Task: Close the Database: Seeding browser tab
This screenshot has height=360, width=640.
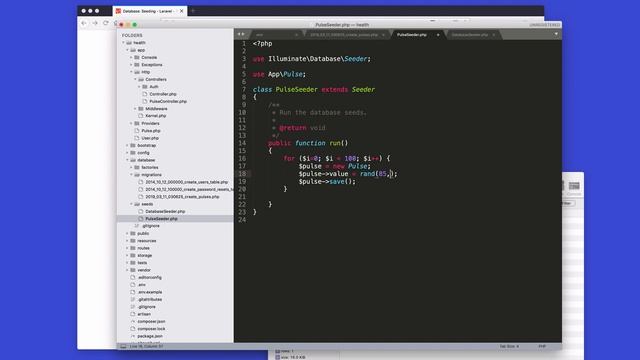Action: point(182,11)
